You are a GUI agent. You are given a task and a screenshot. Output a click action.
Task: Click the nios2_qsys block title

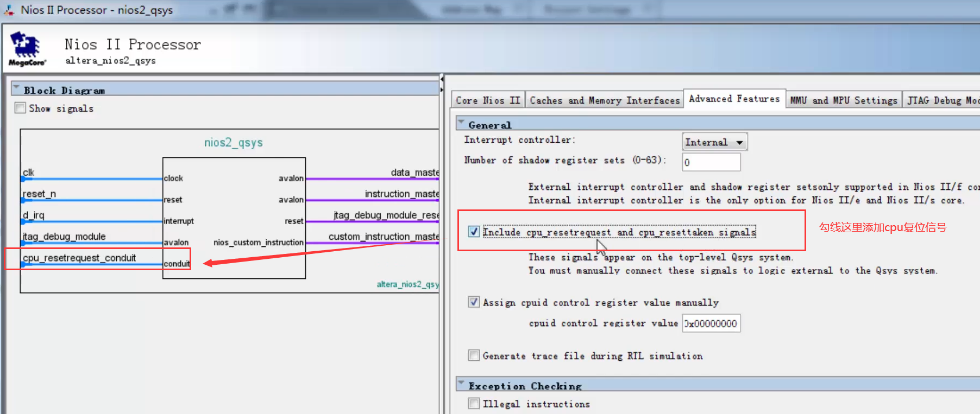234,143
